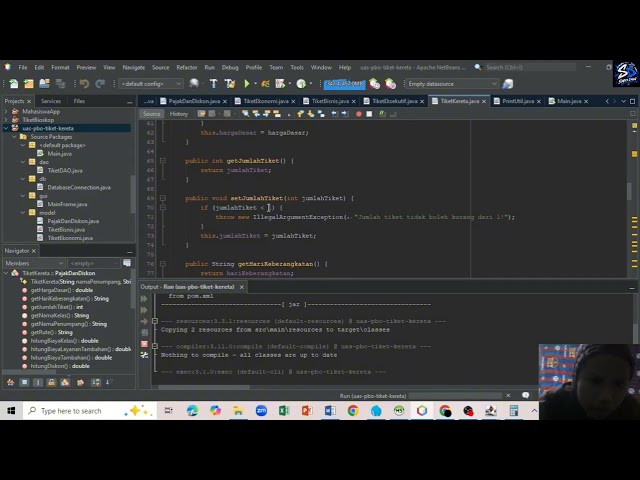
Task: Click the Shift Line Right editor icon
Action: pyautogui.click(x=344, y=114)
